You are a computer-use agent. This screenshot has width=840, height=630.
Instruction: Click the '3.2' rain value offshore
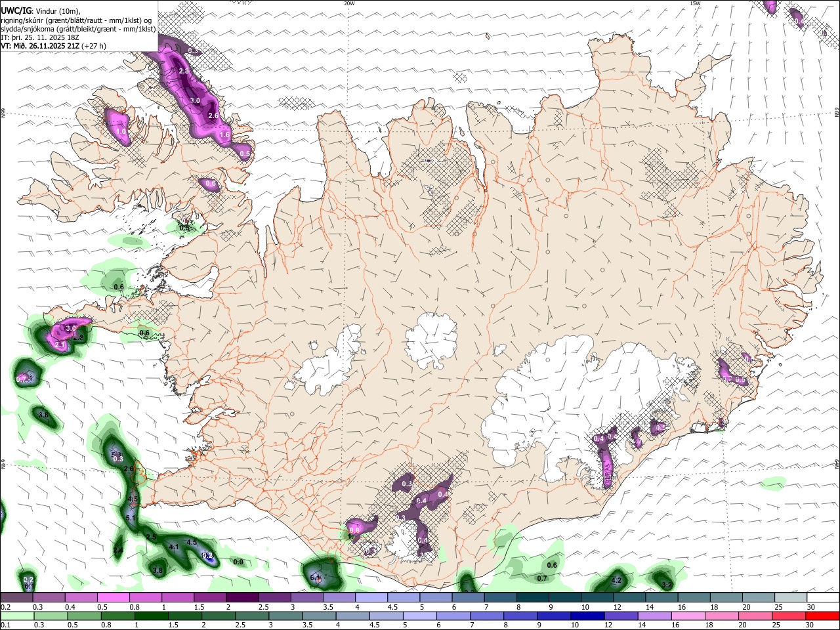(667, 585)
